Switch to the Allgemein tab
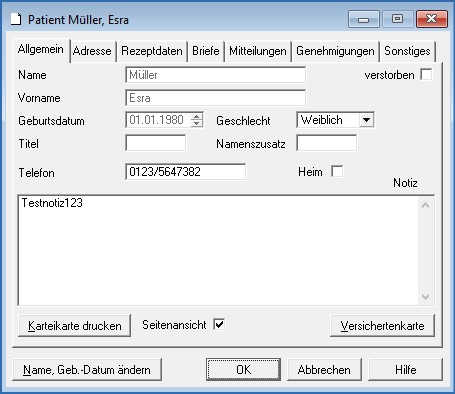 point(41,50)
